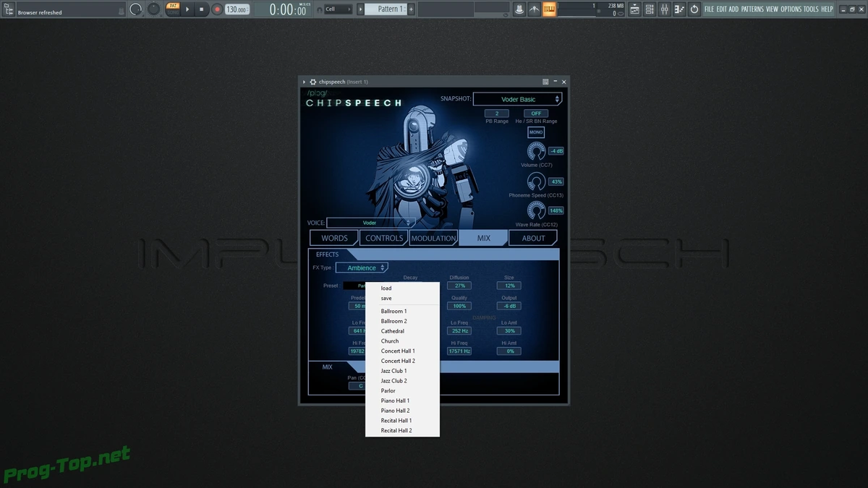This screenshot has height=488, width=868.
Task: Open the HELP menu
Action: pos(827,9)
